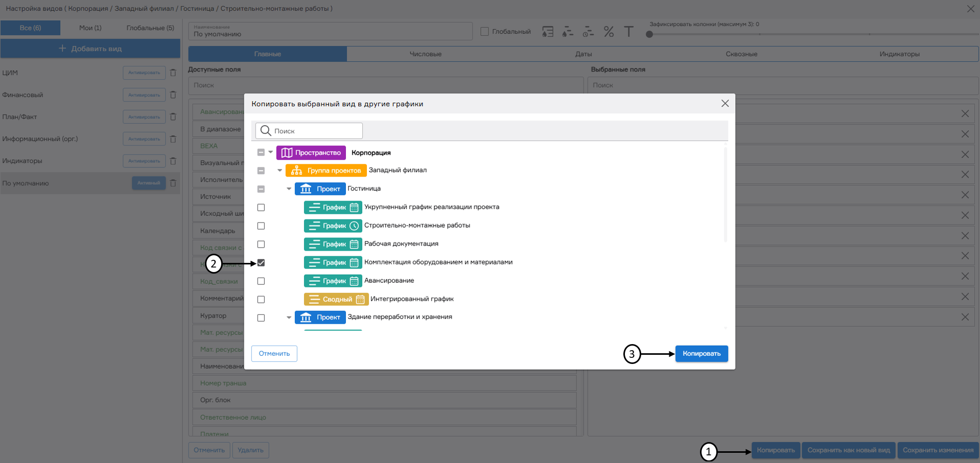Click the table color settings icon
This screenshot has height=463, width=980.
tap(548, 32)
